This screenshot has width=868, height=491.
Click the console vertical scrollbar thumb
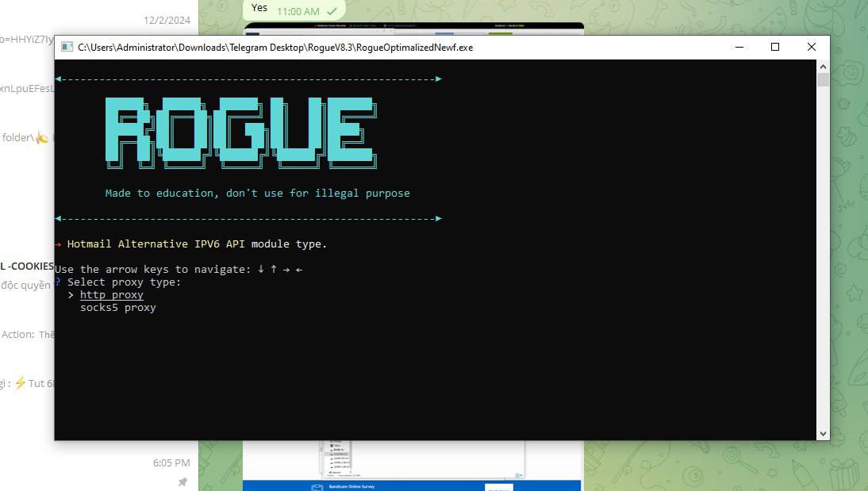coord(823,80)
